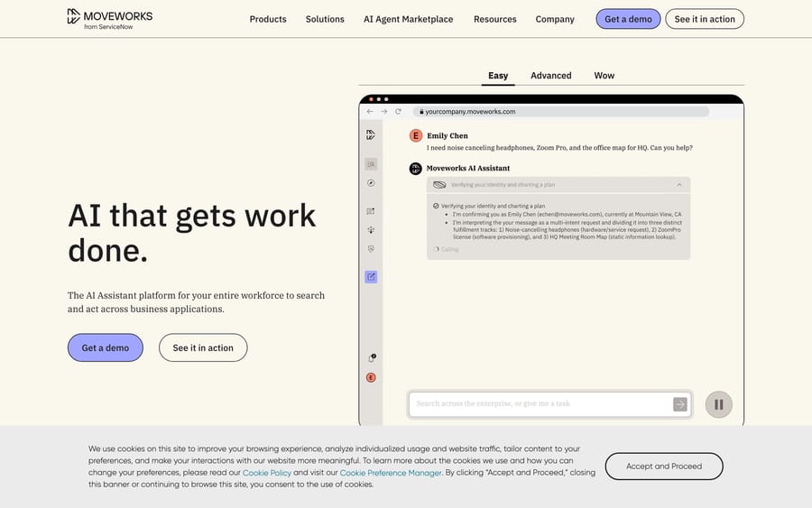The width and height of the screenshot is (812, 508).
Task: Click the 'AI that gets work done.' headline
Action: pyautogui.click(x=191, y=233)
